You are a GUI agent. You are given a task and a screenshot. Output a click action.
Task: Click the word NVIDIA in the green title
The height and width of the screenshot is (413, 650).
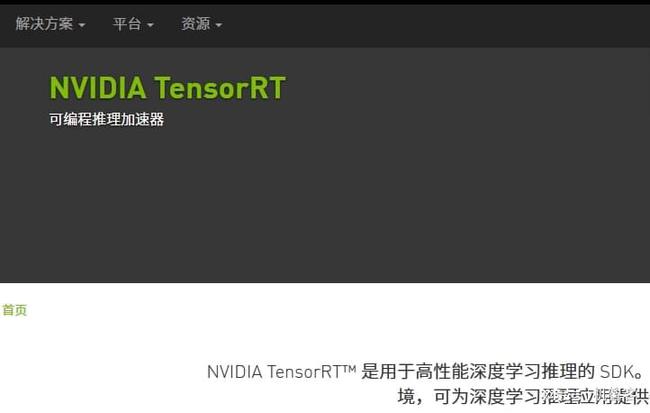[x=98, y=87]
